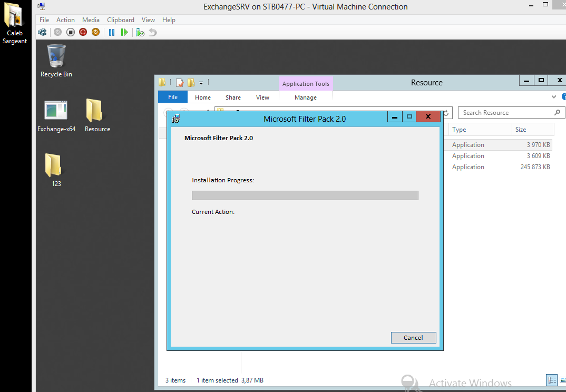This screenshot has width=566, height=392.
Task: Click the Installation Progress bar
Action: click(305, 195)
